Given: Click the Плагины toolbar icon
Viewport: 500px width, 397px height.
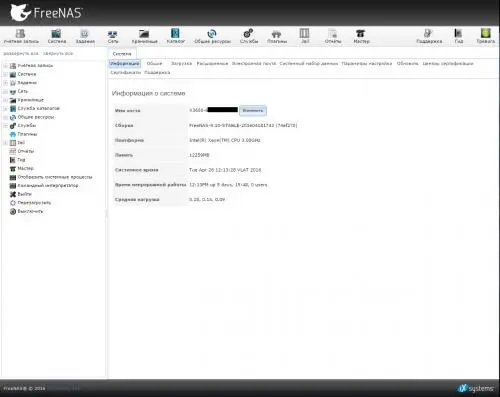Looking at the screenshot, I should point(277,36).
